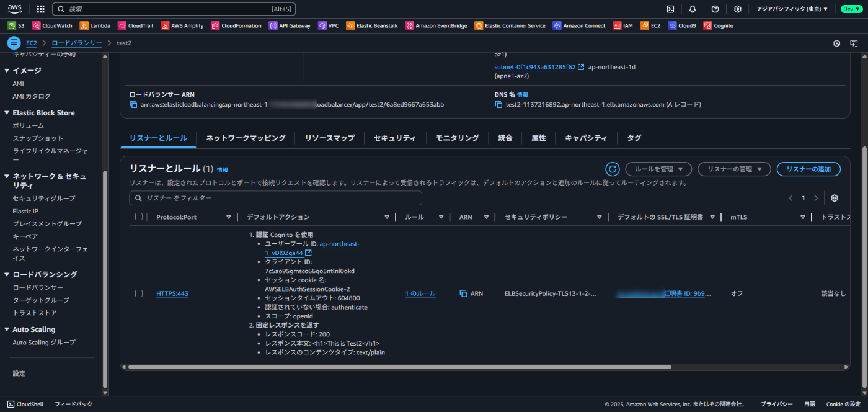
Task: Click リスナーの追加 button
Action: [808, 169]
